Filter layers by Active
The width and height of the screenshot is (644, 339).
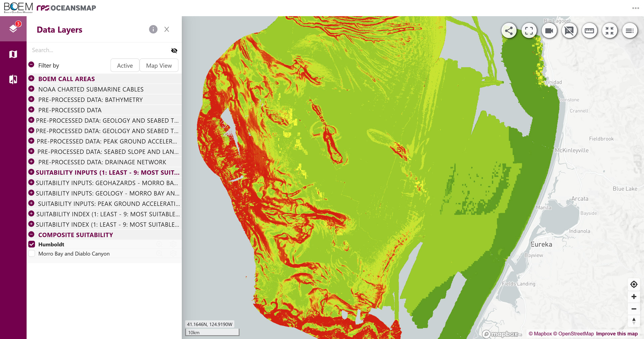click(x=125, y=66)
